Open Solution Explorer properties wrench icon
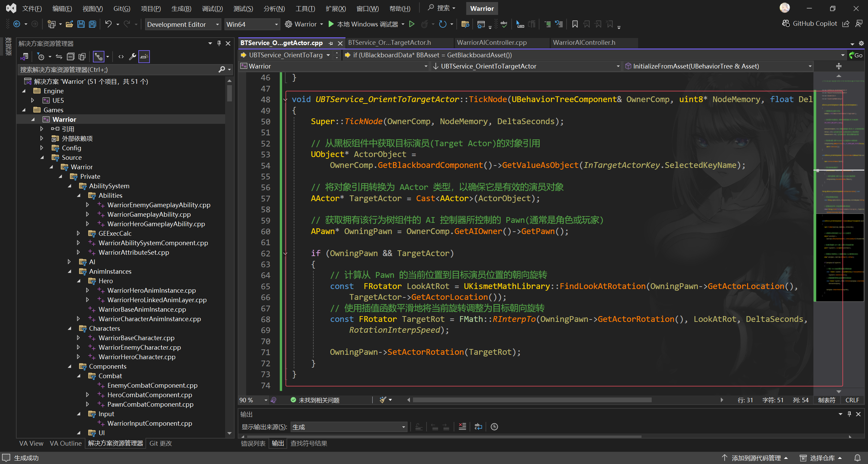 click(133, 57)
